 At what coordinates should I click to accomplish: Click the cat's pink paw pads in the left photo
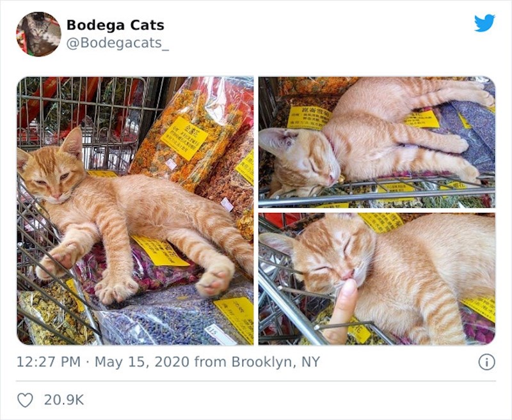click(x=213, y=283)
